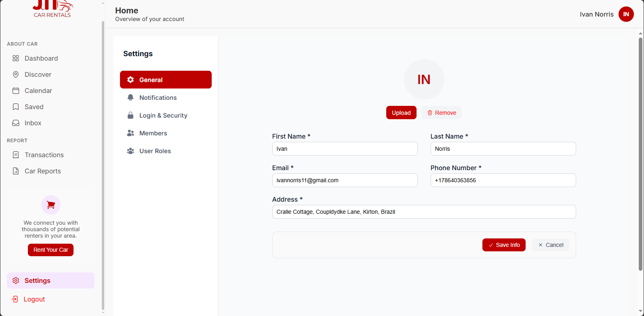Remove the profile picture
Screen dimensions: 644x316
(442, 113)
